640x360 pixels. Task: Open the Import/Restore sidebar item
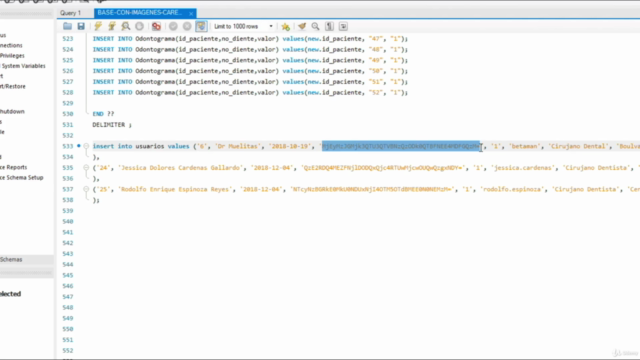coord(13,87)
